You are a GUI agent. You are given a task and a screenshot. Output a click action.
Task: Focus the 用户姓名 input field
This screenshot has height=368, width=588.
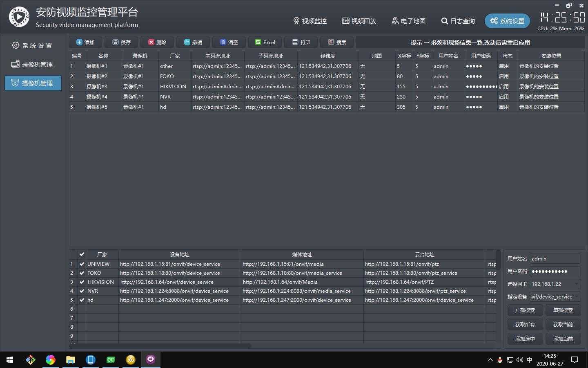click(x=555, y=258)
